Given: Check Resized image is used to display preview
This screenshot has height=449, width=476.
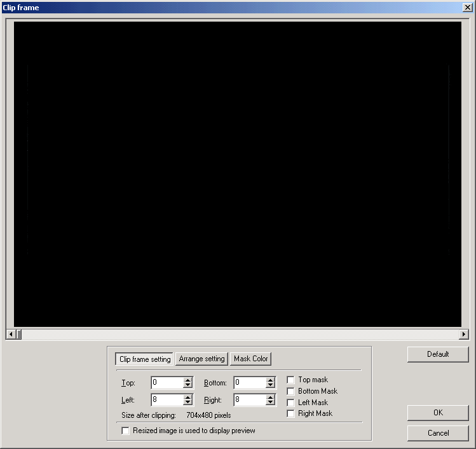Looking at the screenshot, I should coord(125,431).
